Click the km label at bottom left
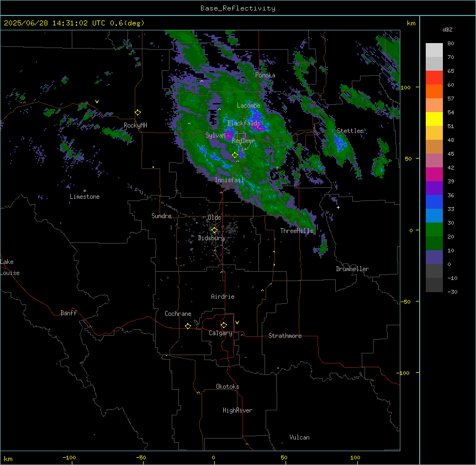 click(8, 458)
